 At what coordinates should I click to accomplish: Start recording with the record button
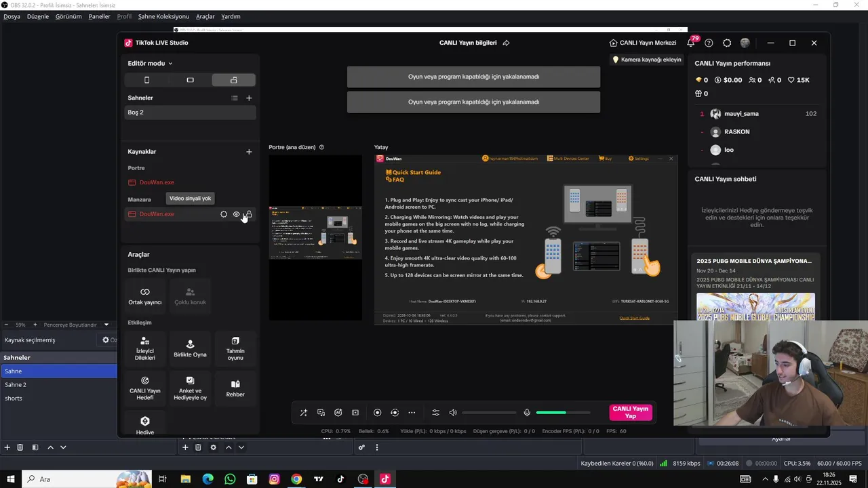pyautogui.click(x=378, y=413)
